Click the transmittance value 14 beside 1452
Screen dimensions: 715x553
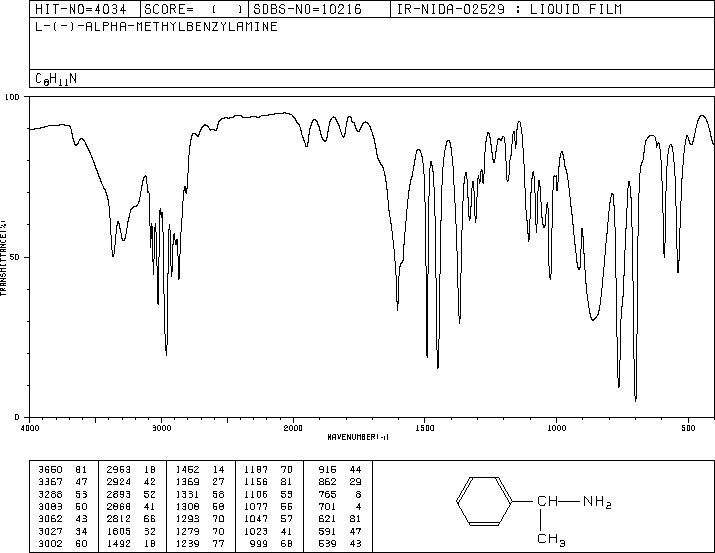coord(218,470)
